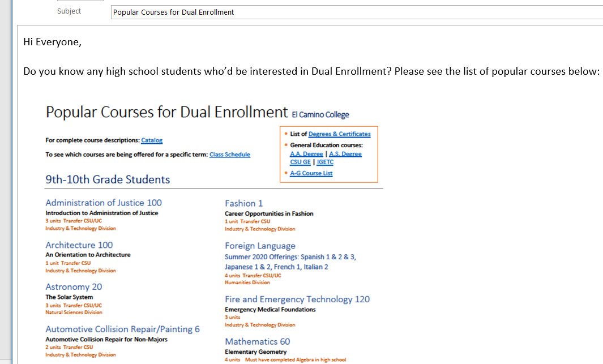Viewport: 603px width, 364px height.
Task: Click 'Architecture 100' course title
Action: tap(79, 245)
